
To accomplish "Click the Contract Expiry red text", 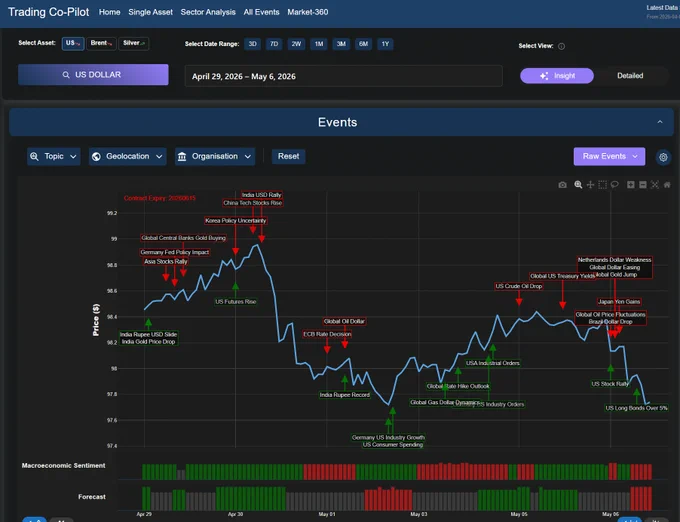I will (160, 198).
